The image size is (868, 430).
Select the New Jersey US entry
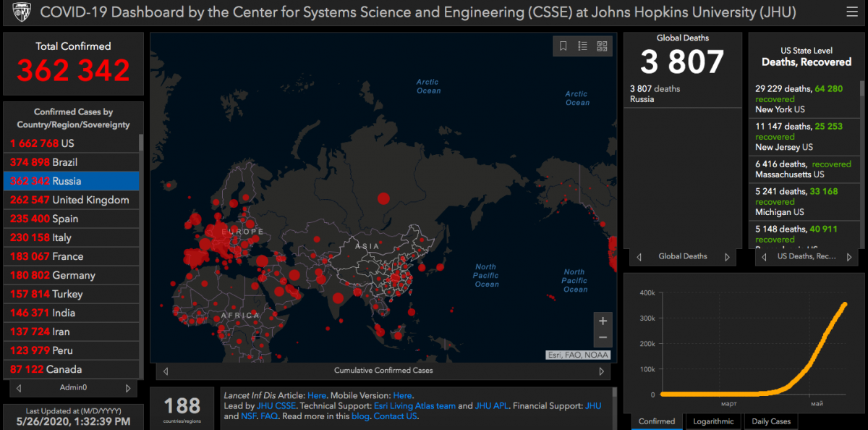point(804,137)
